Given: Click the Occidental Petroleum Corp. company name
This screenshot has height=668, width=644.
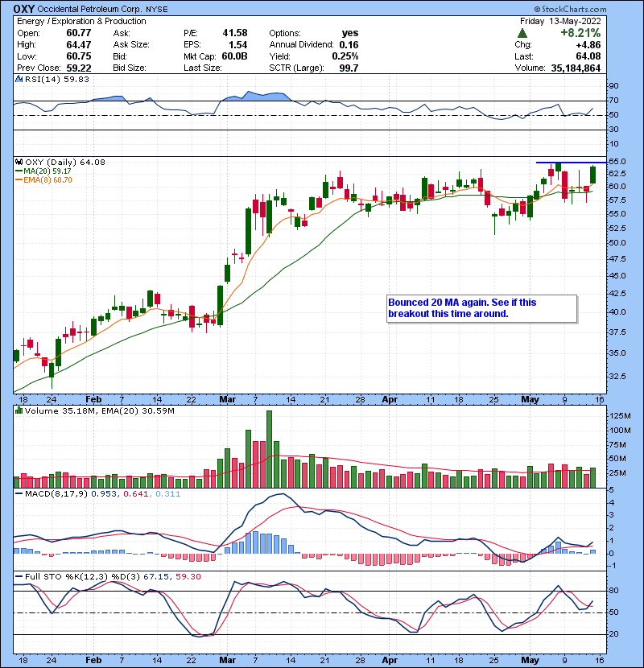Looking at the screenshot, I should coord(90,10).
